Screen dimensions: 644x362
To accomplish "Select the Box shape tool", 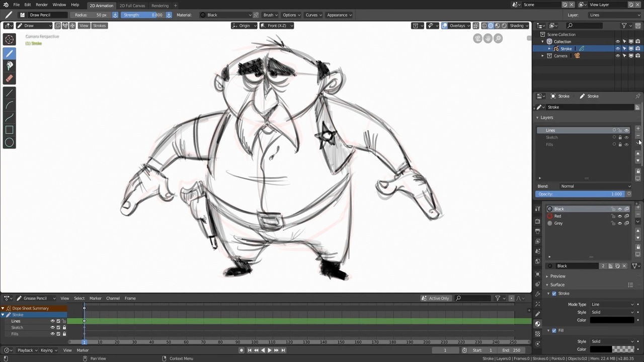I will click(x=9, y=130).
